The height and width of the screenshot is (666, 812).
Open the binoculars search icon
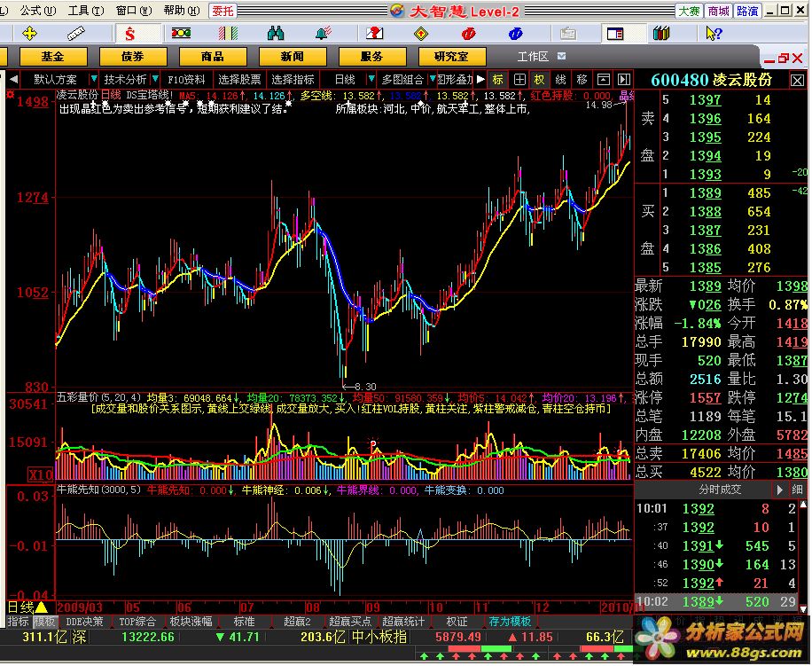point(276,34)
